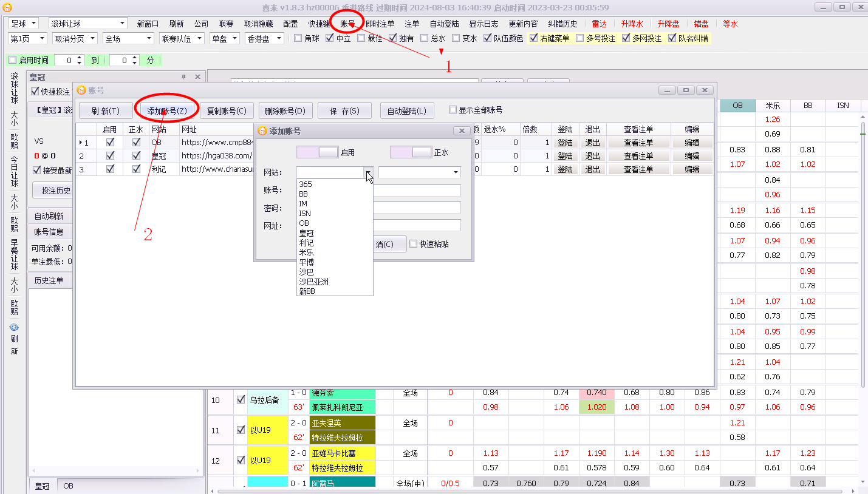
Task: Open the 投注历史 button in 皇冠 panel
Action: [56, 191]
